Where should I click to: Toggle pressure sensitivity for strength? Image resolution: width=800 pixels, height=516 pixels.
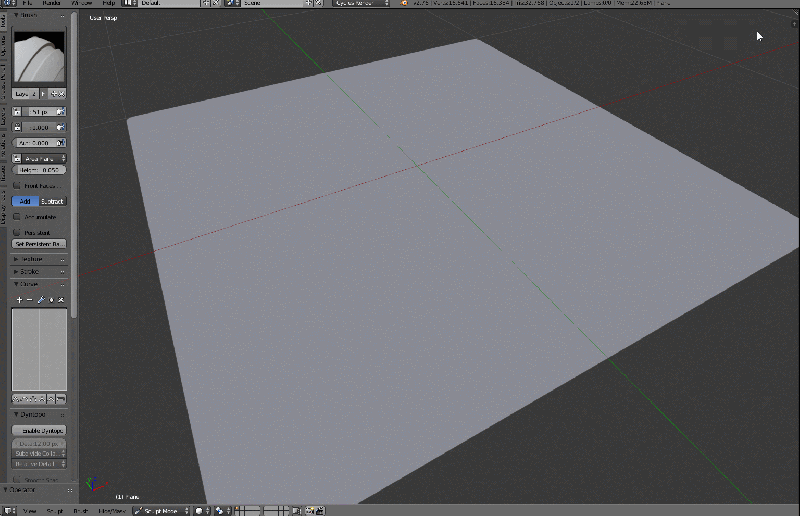point(61,127)
